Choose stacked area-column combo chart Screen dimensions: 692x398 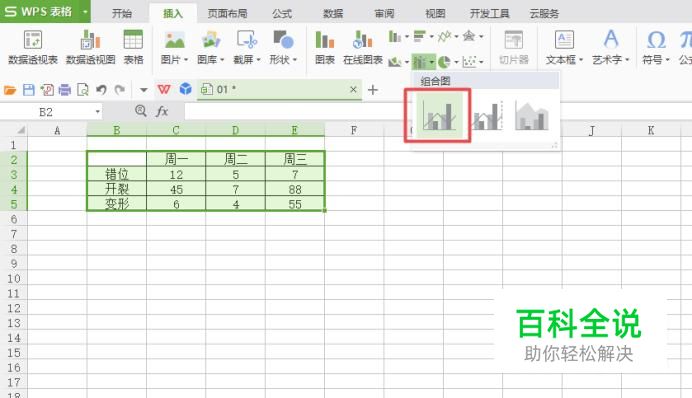[x=532, y=116]
